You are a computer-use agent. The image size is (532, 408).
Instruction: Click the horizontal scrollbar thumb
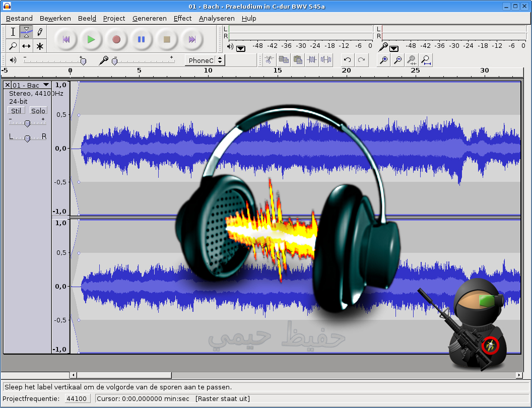tap(124, 375)
